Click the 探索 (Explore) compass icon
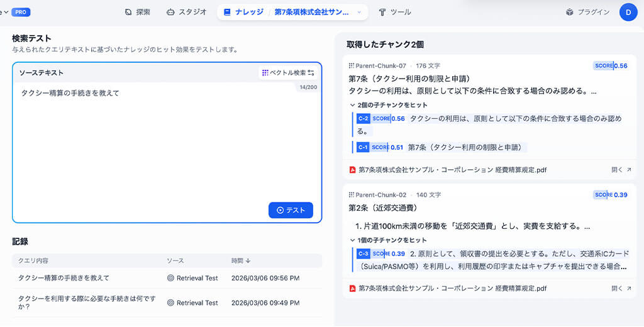The height and width of the screenshot is (327, 644). tap(128, 12)
